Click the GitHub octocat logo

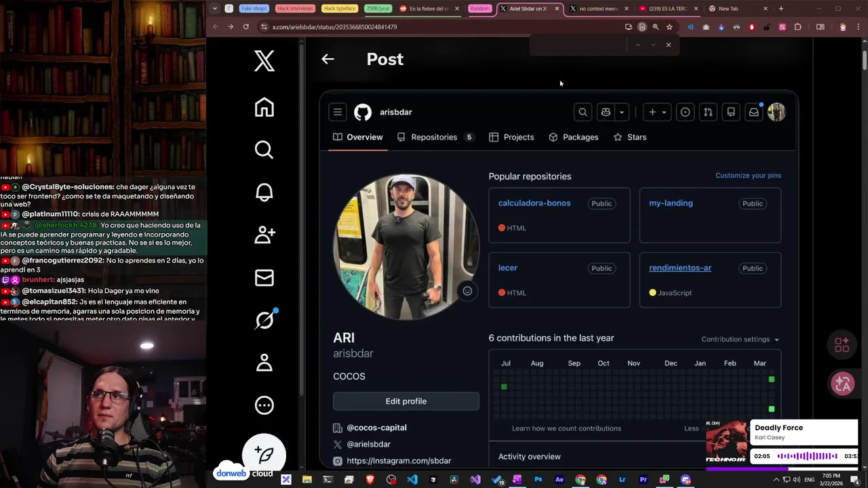click(x=363, y=112)
